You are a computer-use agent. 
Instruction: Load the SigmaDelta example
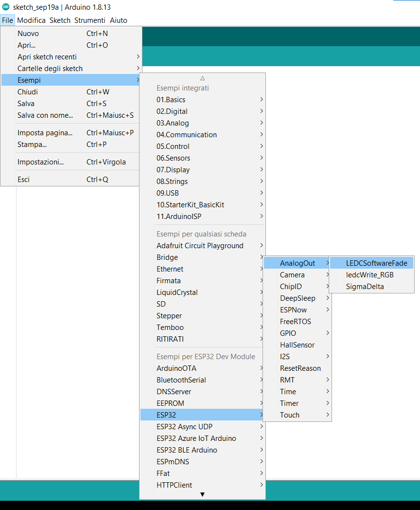click(x=372, y=287)
